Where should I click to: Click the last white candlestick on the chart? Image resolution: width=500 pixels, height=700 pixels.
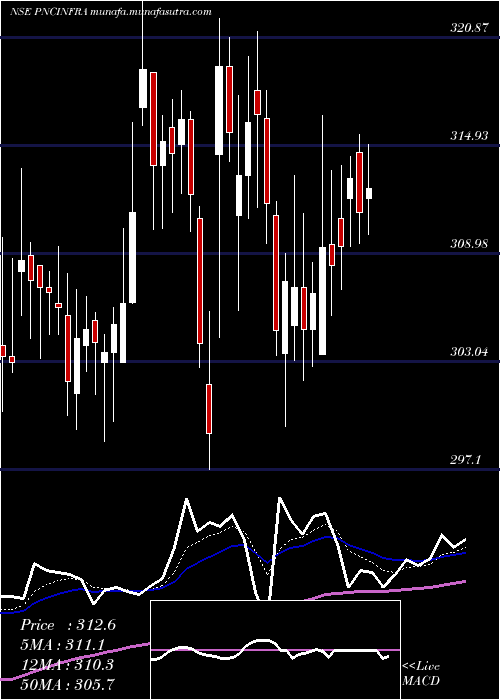pos(369,193)
